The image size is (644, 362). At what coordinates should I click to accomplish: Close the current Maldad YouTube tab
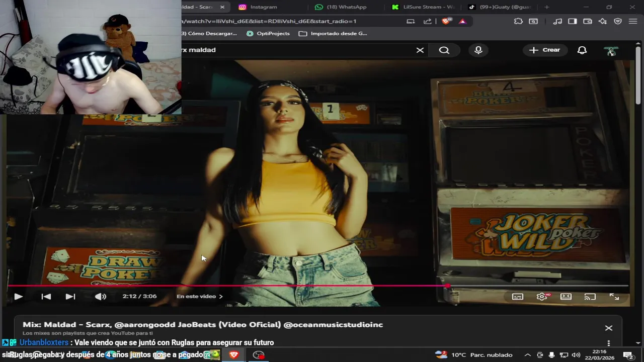pyautogui.click(x=222, y=7)
